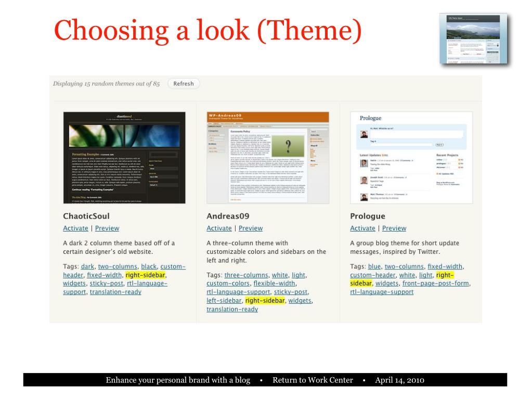This screenshot has height=399, width=532.
Task: Preview the Andreas09 theme
Action: click(x=250, y=228)
